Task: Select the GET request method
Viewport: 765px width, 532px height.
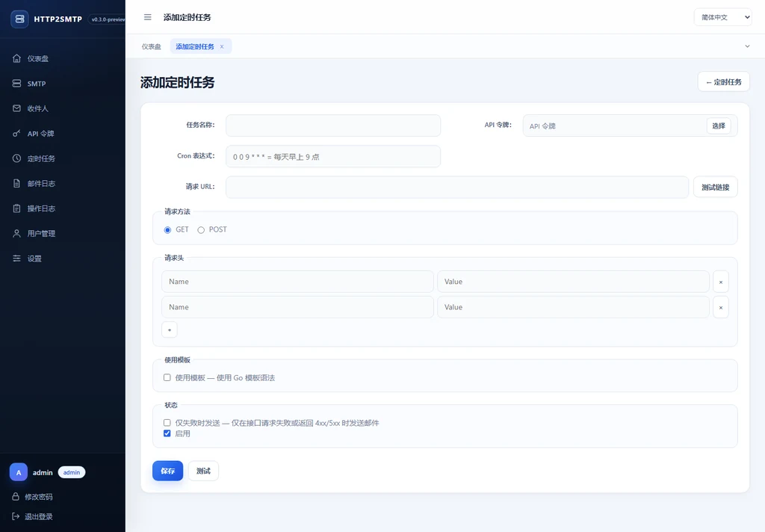Action: pos(167,230)
